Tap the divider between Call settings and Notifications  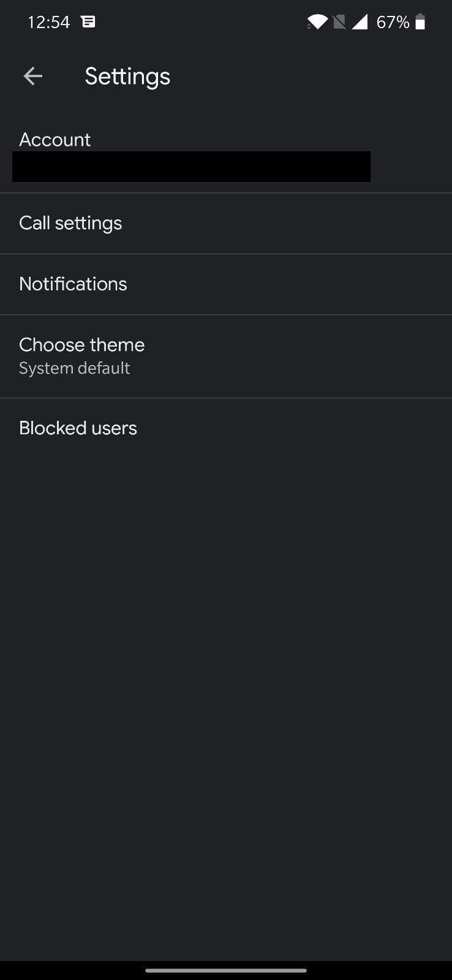point(226,254)
